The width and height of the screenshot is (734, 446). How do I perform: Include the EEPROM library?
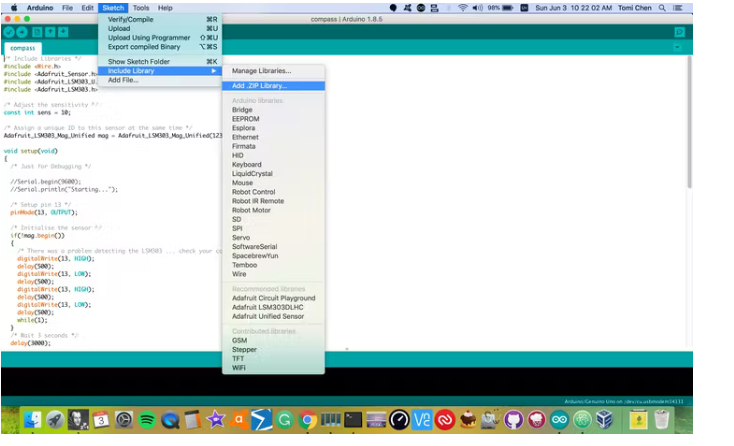pyautogui.click(x=273, y=119)
